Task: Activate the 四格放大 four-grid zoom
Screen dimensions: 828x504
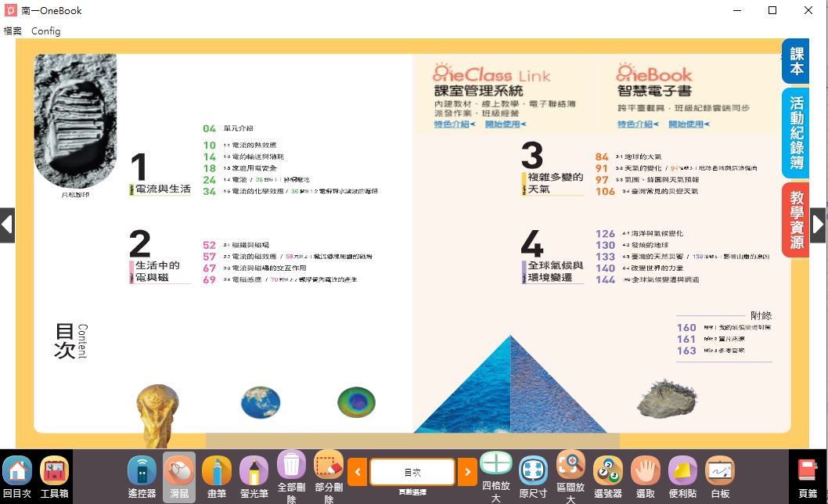Action: click(496, 477)
